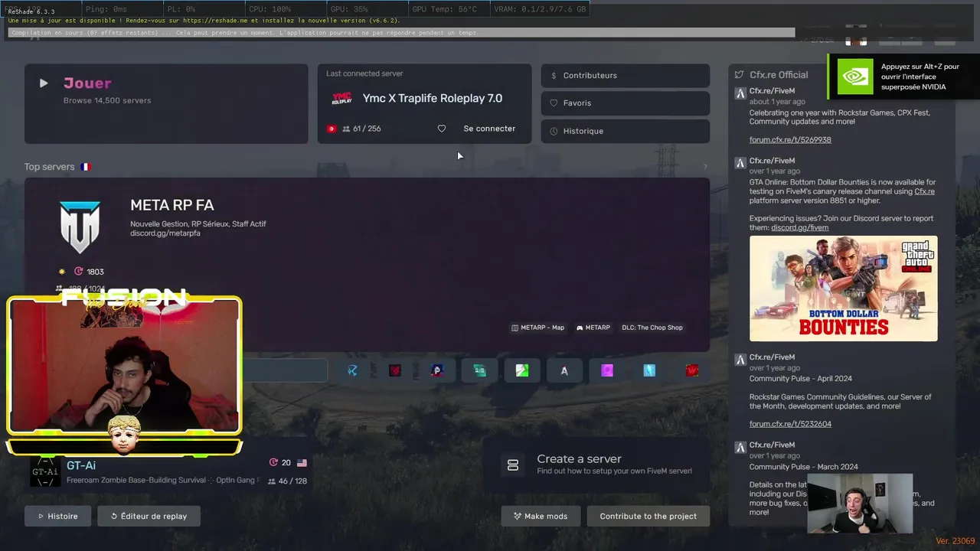
Task: Open the Contributeurs menu entry
Action: (626, 75)
